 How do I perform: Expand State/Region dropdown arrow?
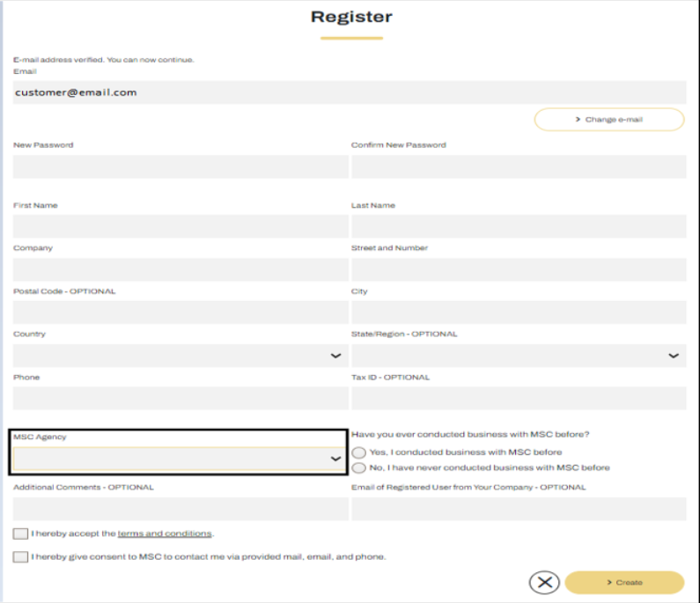[674, 356]
